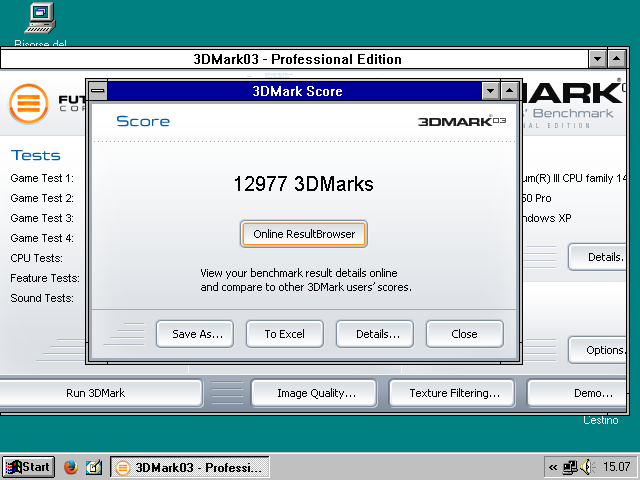Image resolution: width=640 pixels, height=480 pixels.
Task: Click the 'View your benchmark result details online' text
Action: click(298, 273)
